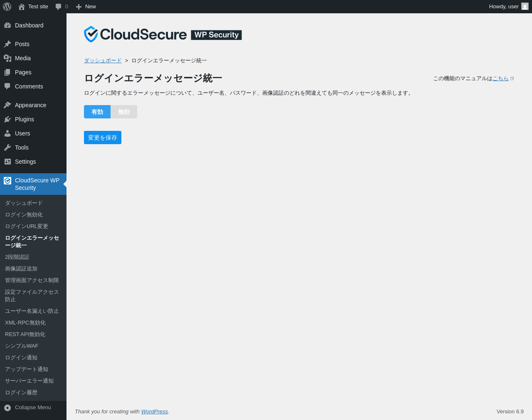This screenshot has width=532, height=420.
Task: Open the シンプルWAF submenu item
Action: point(22,346)
